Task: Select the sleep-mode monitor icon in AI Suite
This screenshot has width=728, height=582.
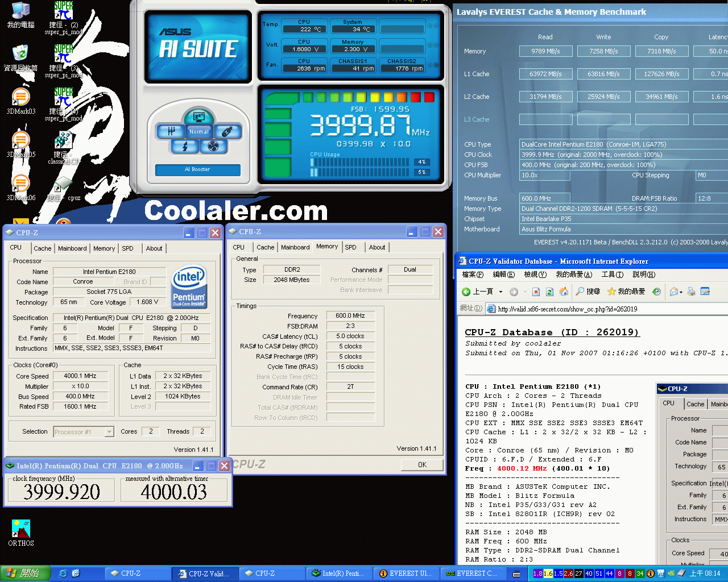Action: 198,117
